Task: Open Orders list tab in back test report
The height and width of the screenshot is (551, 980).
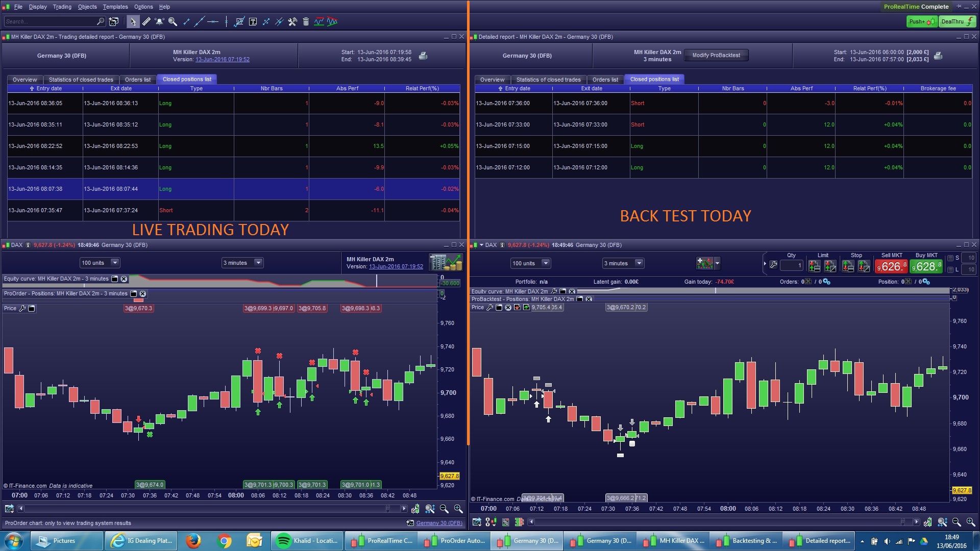Action: pos(605,80)
